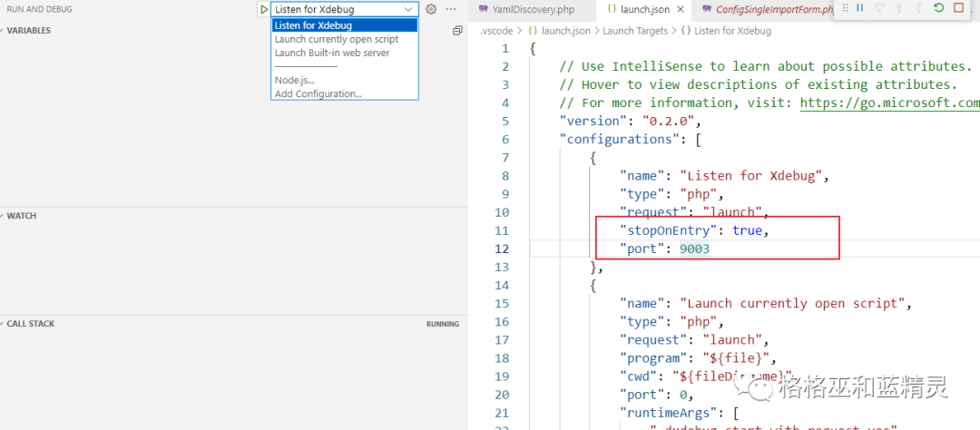Viewport: 980px width, 430px height.
Task: Close the launch.json tab
Action: point(681,9)
